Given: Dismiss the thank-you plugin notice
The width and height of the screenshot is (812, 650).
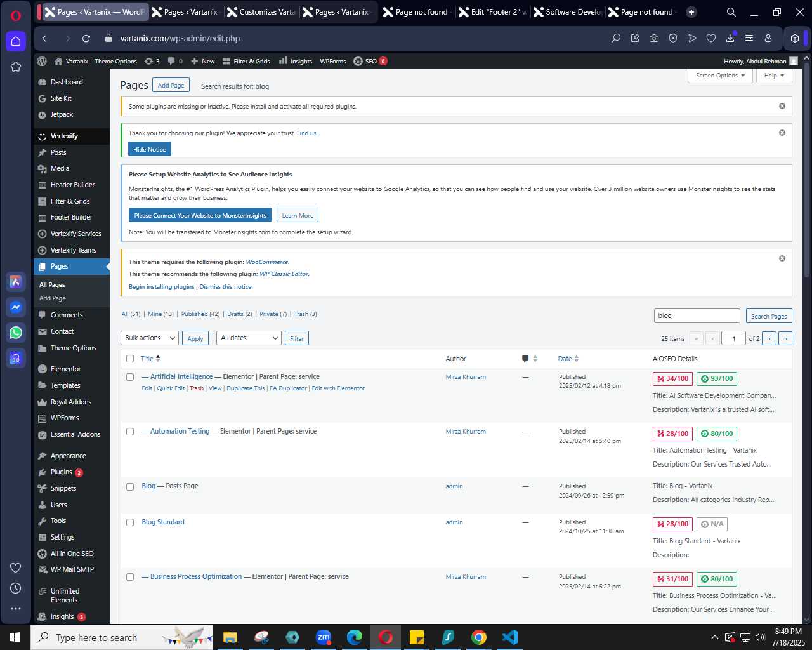Looking at the screenshot, I should 782,133.
